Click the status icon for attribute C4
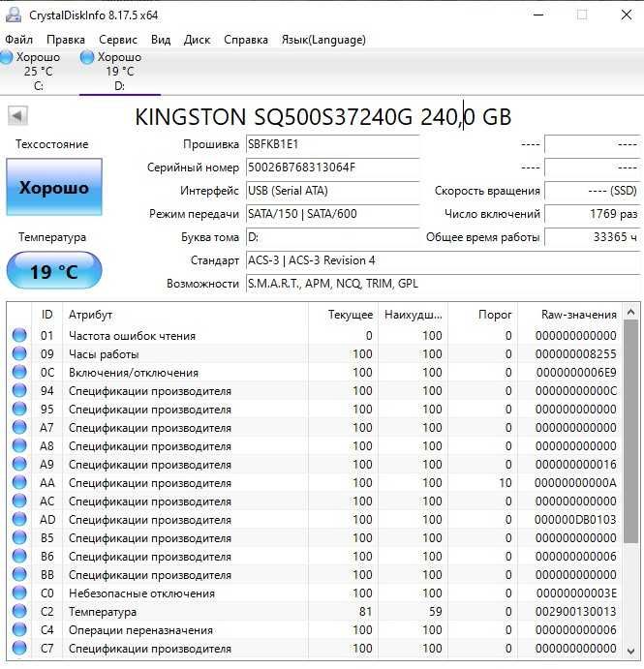 [19, 629]
